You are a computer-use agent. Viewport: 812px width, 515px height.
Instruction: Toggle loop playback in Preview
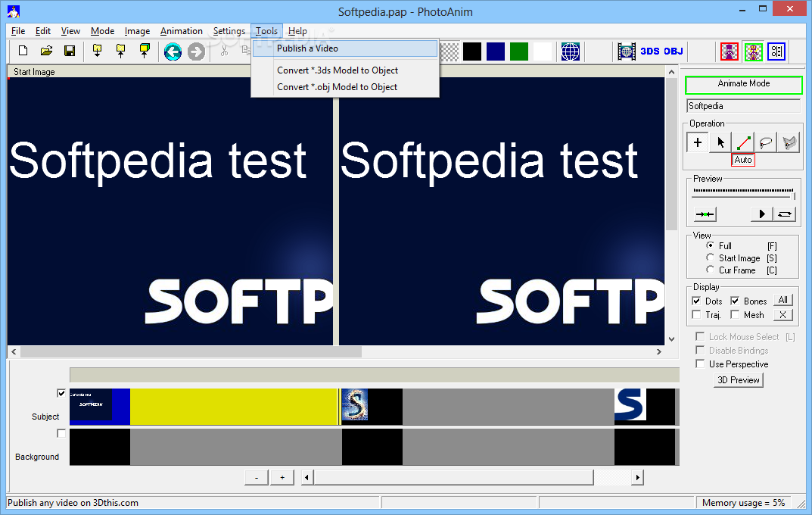(x=785, y=214)
